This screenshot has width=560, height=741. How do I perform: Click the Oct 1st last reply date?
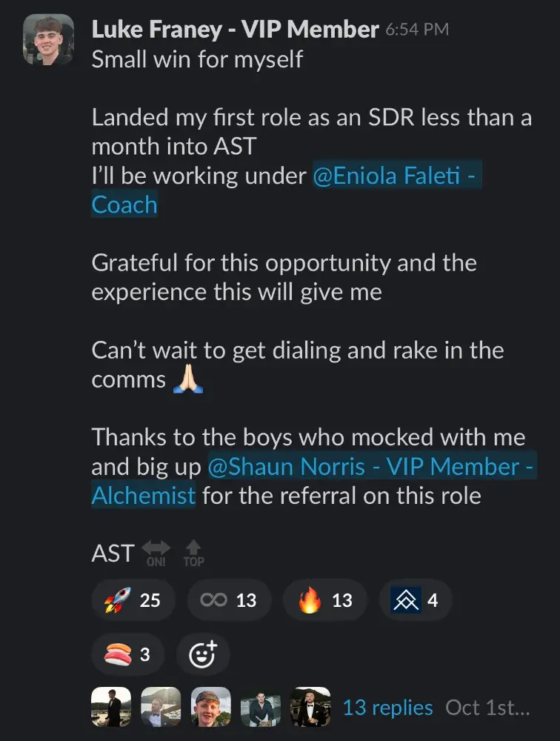(x=487, y=708)
